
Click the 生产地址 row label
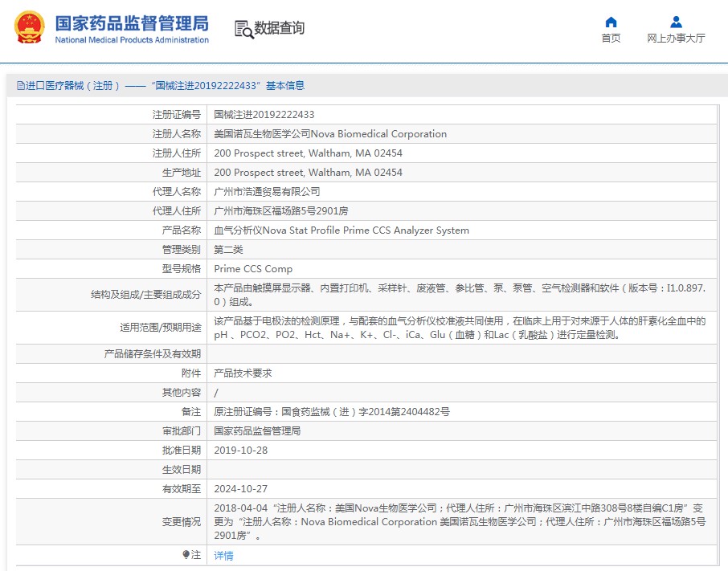tap(182, 173)
